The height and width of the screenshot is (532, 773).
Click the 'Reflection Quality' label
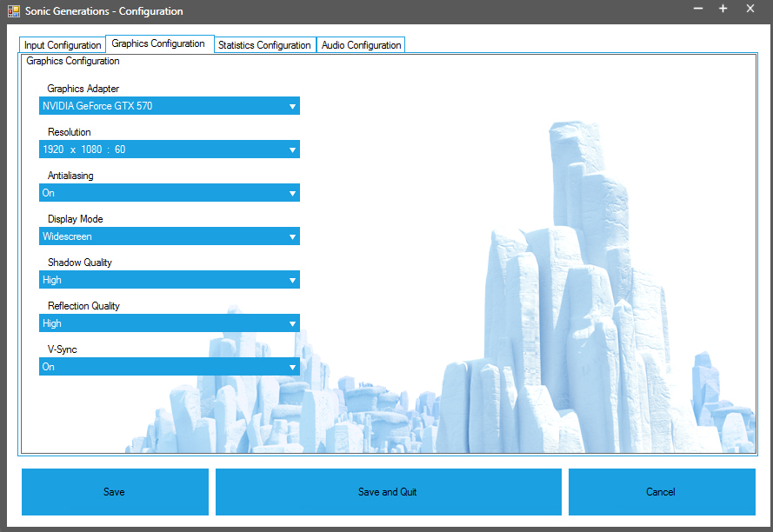(83, 306)
